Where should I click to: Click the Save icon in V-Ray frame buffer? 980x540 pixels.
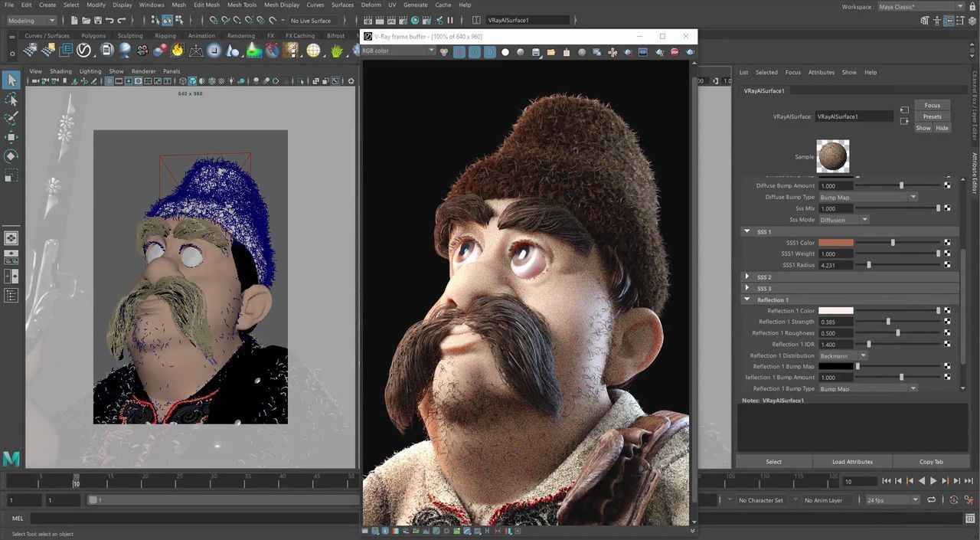[535, 52]
